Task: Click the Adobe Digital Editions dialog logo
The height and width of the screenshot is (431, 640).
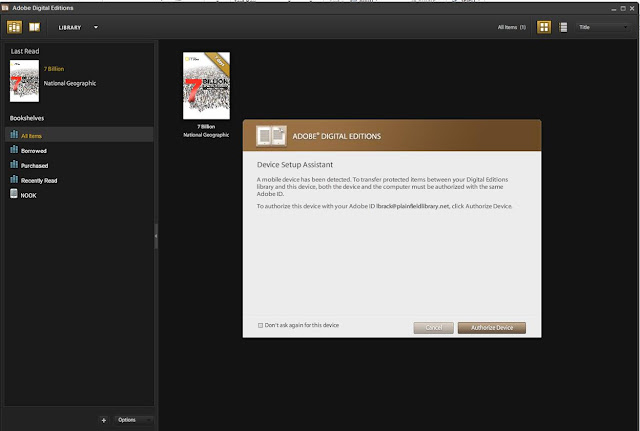Action: 271,136
